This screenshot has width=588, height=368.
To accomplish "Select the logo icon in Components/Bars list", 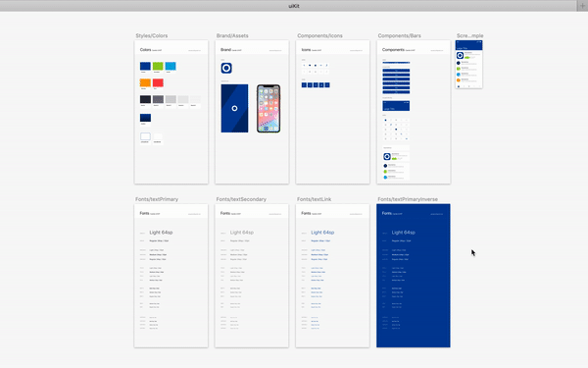I will tap(387, 157).
